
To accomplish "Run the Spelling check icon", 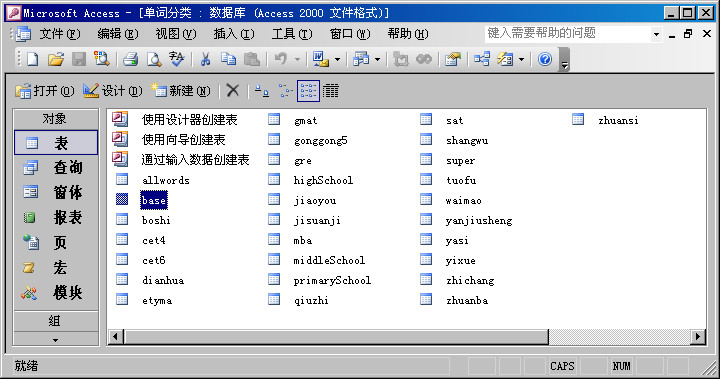I will [x=177, y=59].
